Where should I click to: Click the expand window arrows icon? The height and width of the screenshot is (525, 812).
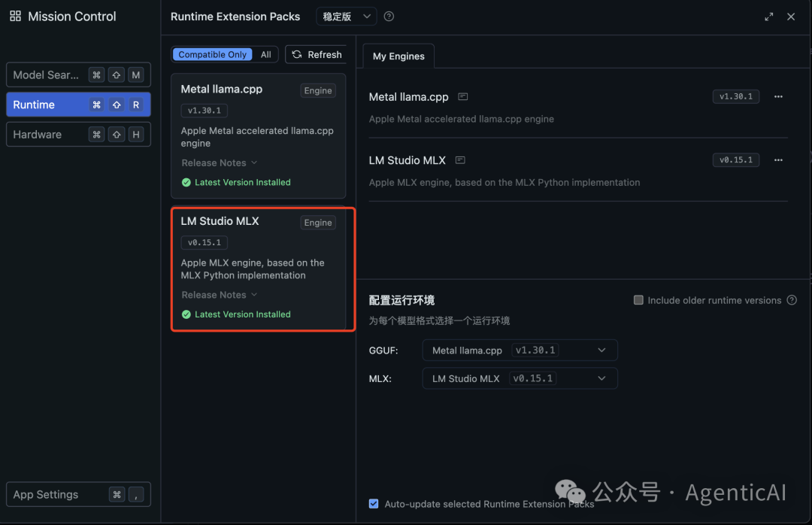click(x=769, y=17)
